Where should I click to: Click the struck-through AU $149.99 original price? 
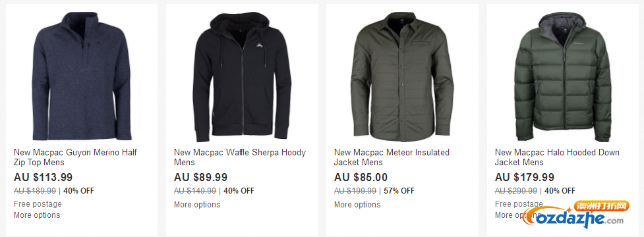(195, 191)
